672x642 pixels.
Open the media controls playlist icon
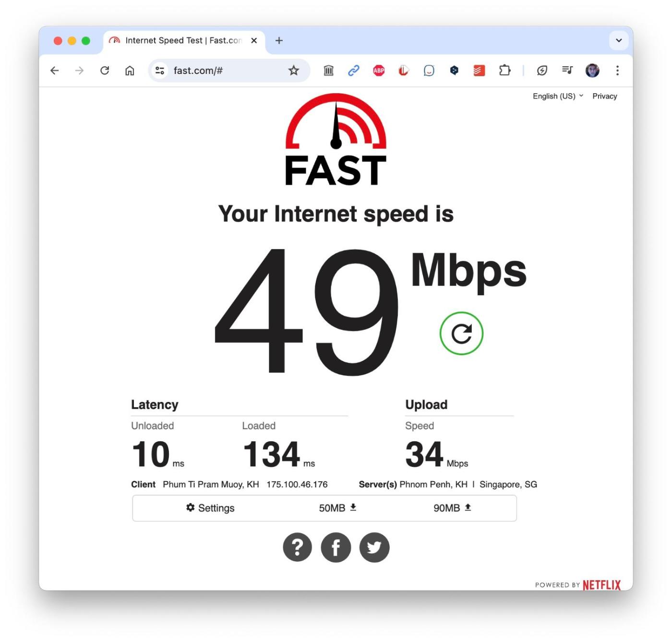[567, 71]
